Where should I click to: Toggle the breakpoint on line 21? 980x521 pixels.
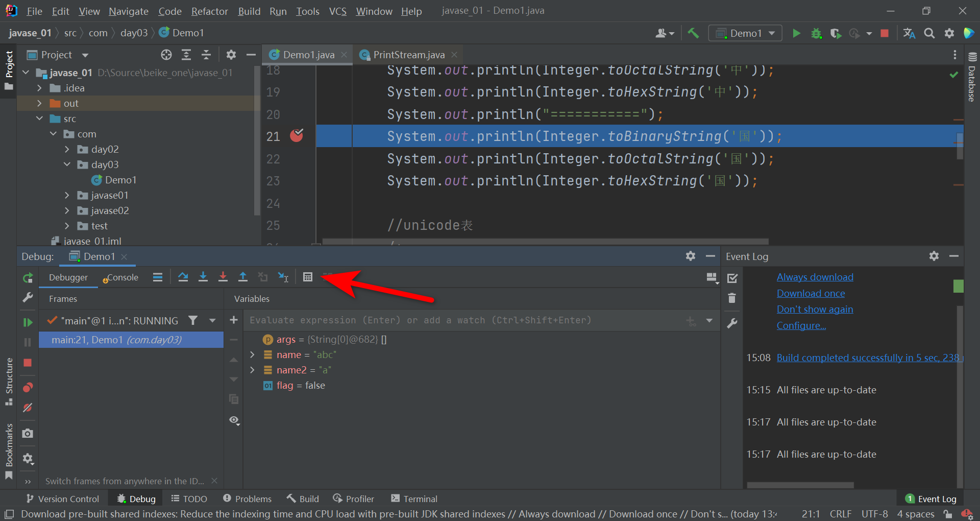click(297, 135)
